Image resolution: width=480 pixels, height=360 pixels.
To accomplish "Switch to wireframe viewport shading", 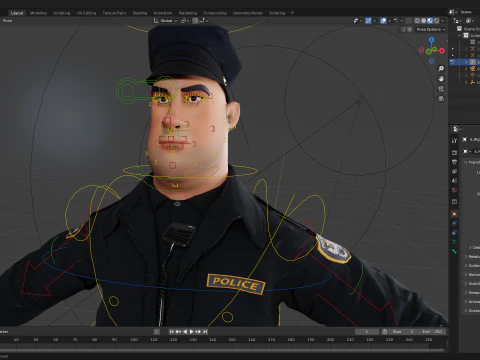I will pos(417,21).
